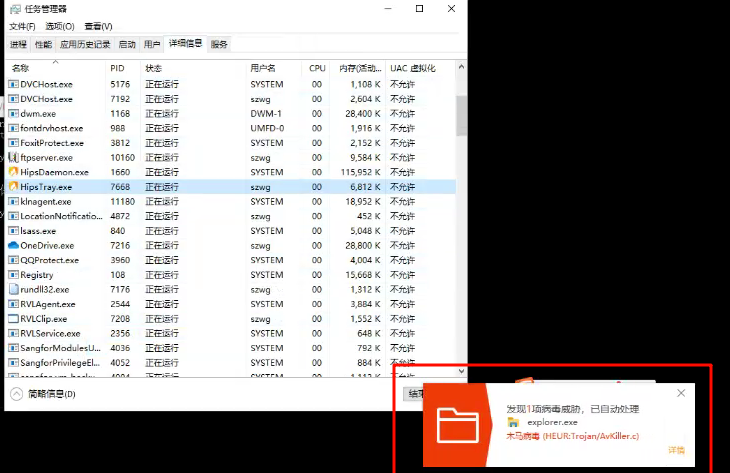Switch to the 性能 tab
The width and height of the screenshot is (730, 473).
[x=43, y=44]
